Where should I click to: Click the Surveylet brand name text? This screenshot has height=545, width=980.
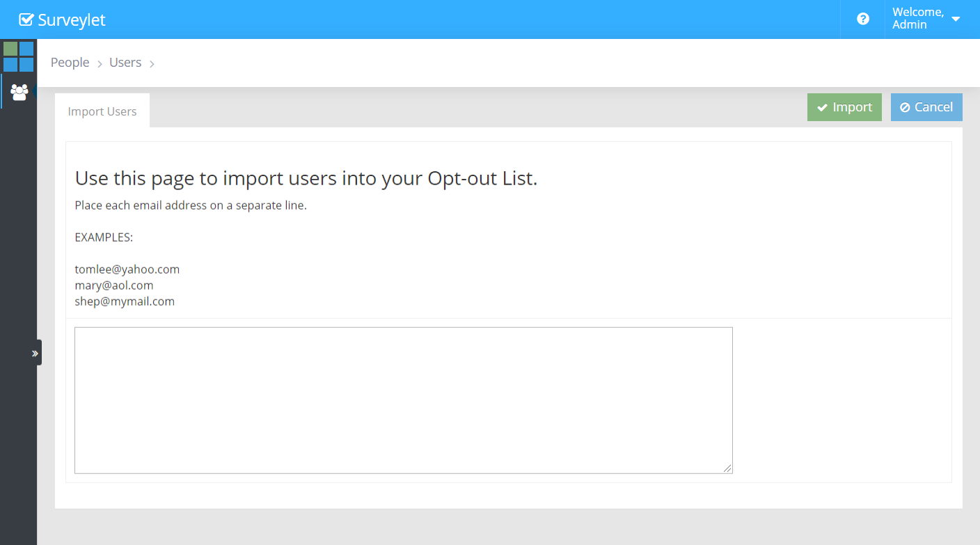click(x=72, y=20)
